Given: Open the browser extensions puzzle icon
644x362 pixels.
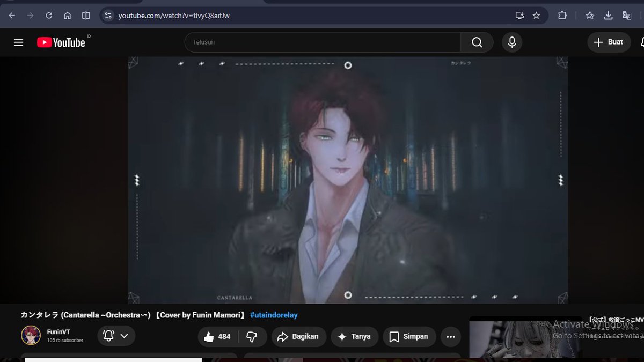Looking at the screenshot, I should (x=562, y=16).
